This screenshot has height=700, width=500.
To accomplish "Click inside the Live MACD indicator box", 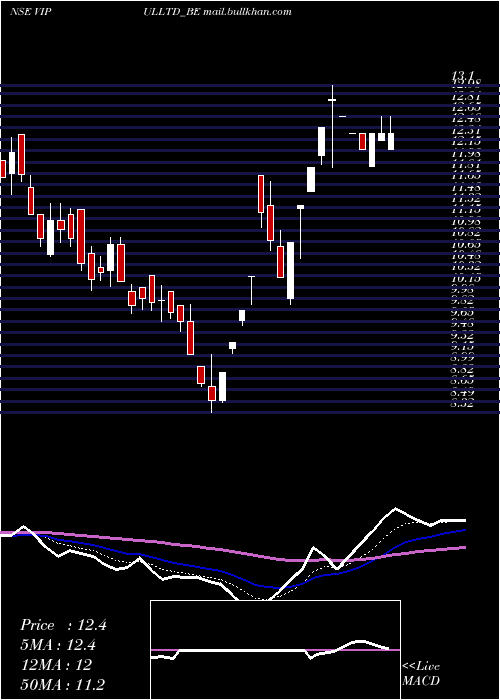I will pos(275,650).
